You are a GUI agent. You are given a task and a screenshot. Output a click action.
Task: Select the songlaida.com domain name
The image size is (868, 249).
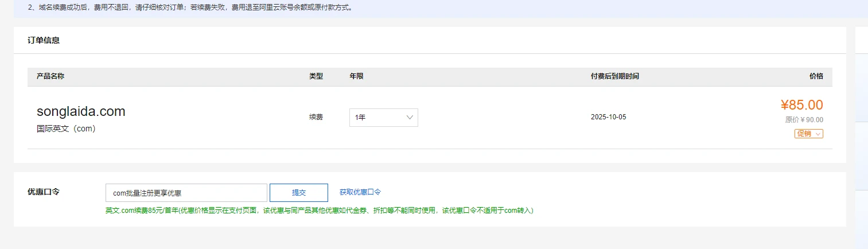click(x=81, y=111)
